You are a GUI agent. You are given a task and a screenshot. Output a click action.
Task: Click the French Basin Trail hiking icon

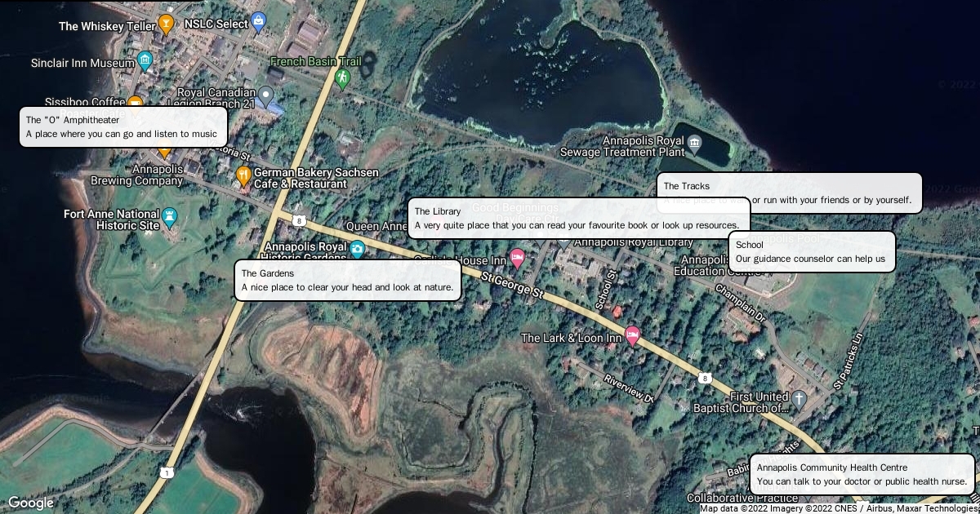point(342,78)
